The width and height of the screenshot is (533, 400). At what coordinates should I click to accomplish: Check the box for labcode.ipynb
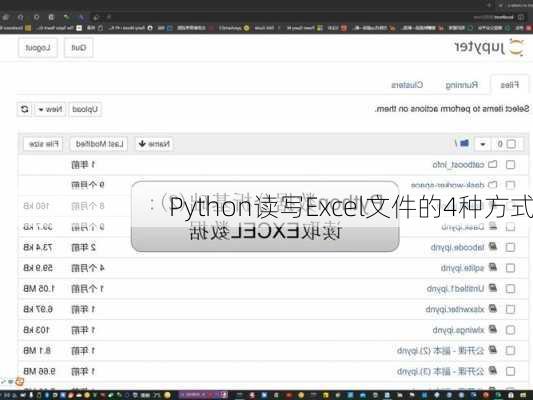point(510,247)
